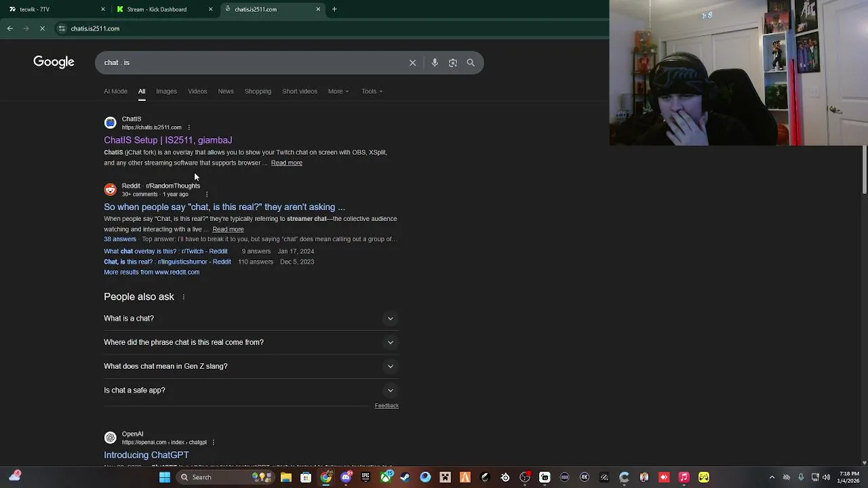Select the News search tab
This screenshot has height=488, width=868.
pyautogui.click(x=226, y=91)
